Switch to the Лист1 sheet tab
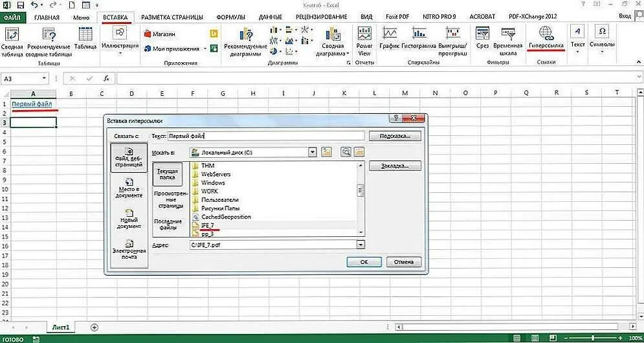This screenshot has width=644, height=343. click(x=60, y=327)
